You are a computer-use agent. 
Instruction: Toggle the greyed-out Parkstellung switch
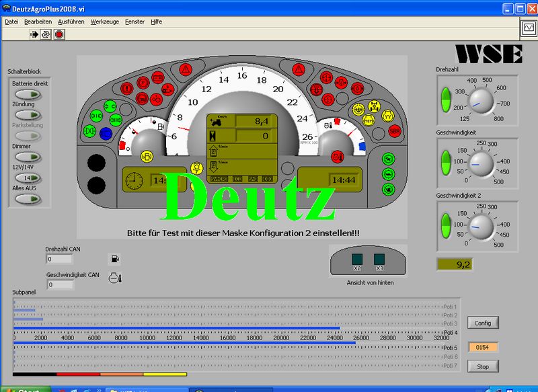point(28,136)
